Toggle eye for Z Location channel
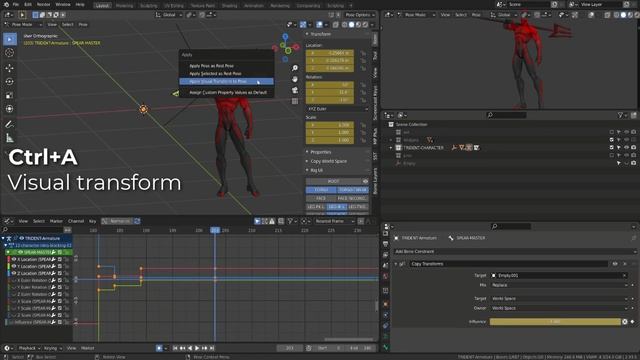Screen dimensions: 640x360 tap(14, 273)
